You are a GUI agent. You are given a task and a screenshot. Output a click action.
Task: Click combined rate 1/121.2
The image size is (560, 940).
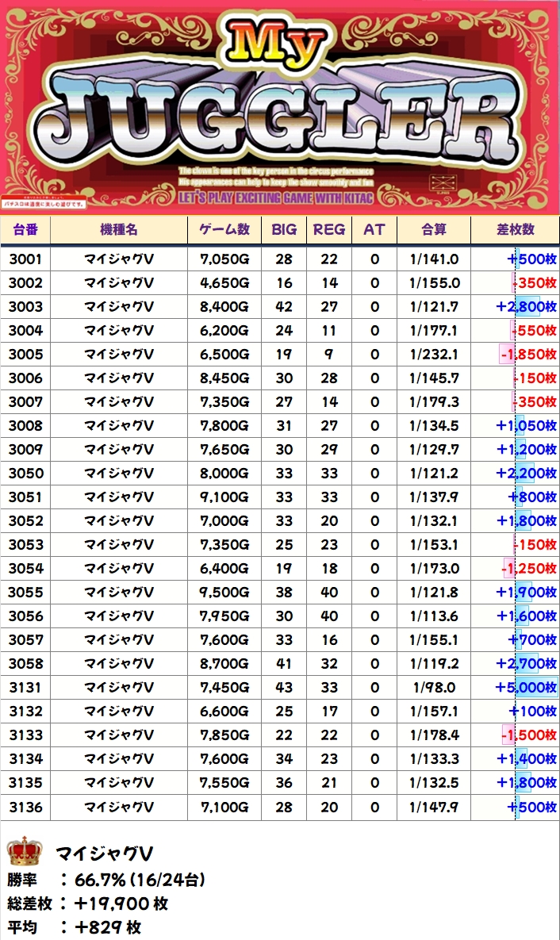434,474
